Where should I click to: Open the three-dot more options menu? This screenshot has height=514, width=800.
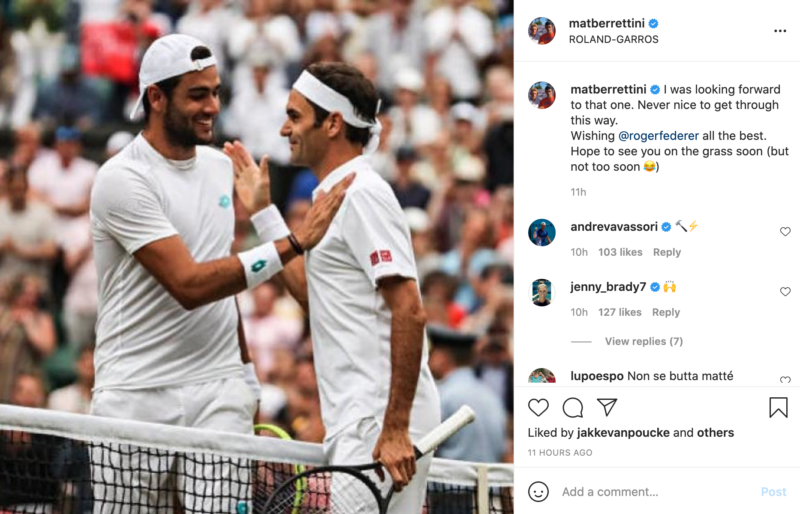tap(780, 31)
